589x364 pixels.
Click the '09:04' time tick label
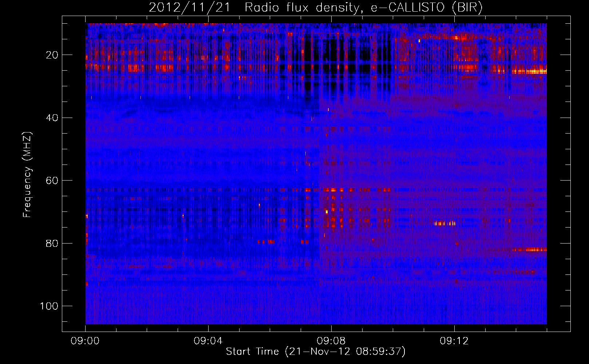click(208, 341)
